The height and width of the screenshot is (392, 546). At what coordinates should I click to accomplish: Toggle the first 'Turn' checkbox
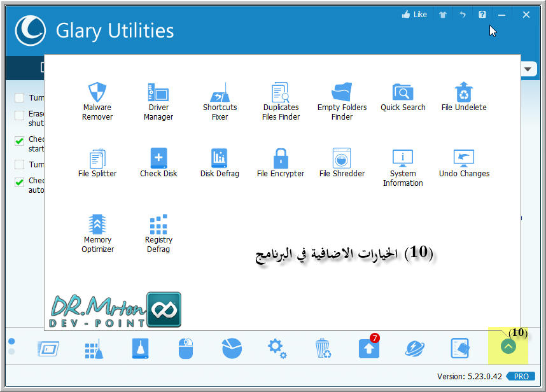click(20, 97)
